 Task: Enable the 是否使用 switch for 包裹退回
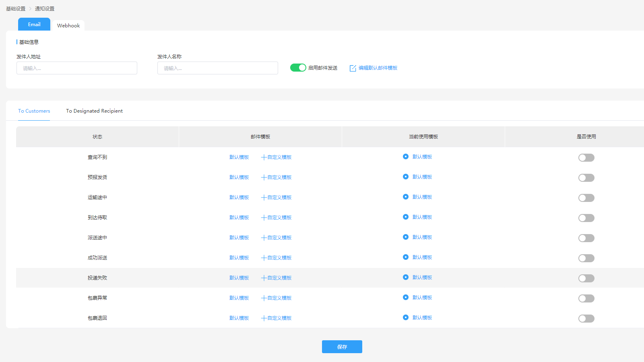click(x=586, y=318)
